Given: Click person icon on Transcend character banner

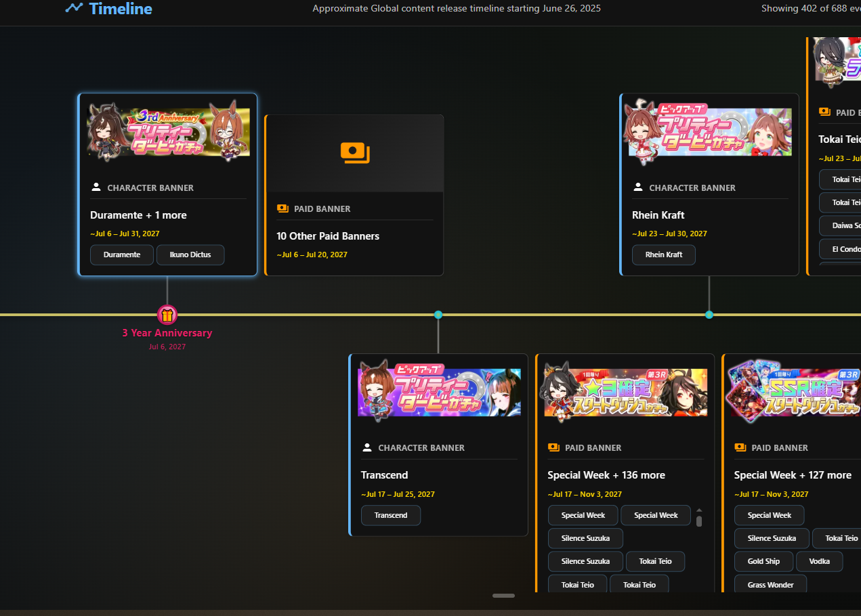Looking at the screenshot, I should [367, 447].
